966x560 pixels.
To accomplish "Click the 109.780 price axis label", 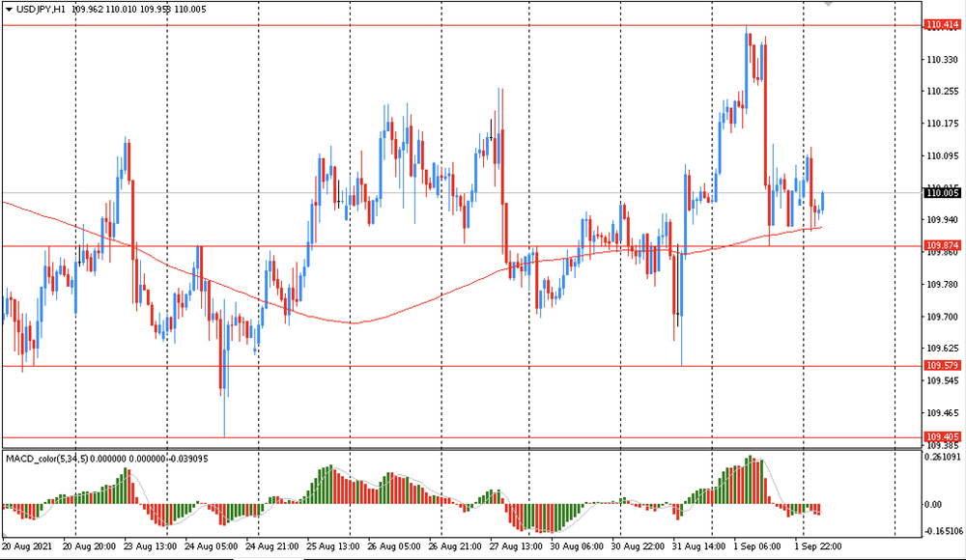I will [x=943, y=285].
